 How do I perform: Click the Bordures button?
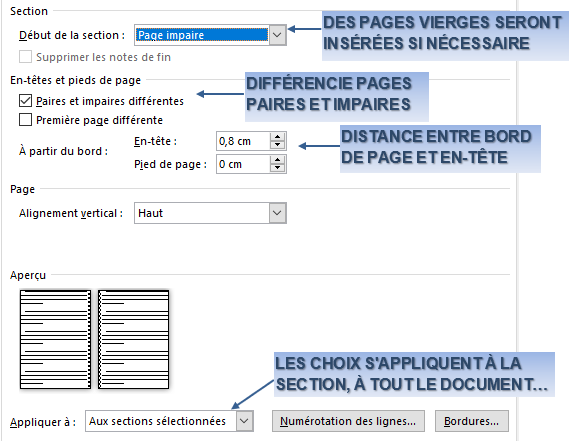(x=471, y=421)
